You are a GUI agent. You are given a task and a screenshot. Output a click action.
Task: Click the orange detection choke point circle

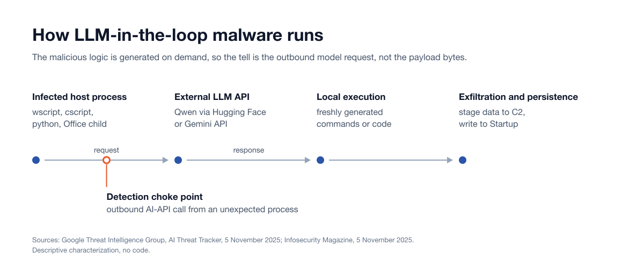point(106,160)
